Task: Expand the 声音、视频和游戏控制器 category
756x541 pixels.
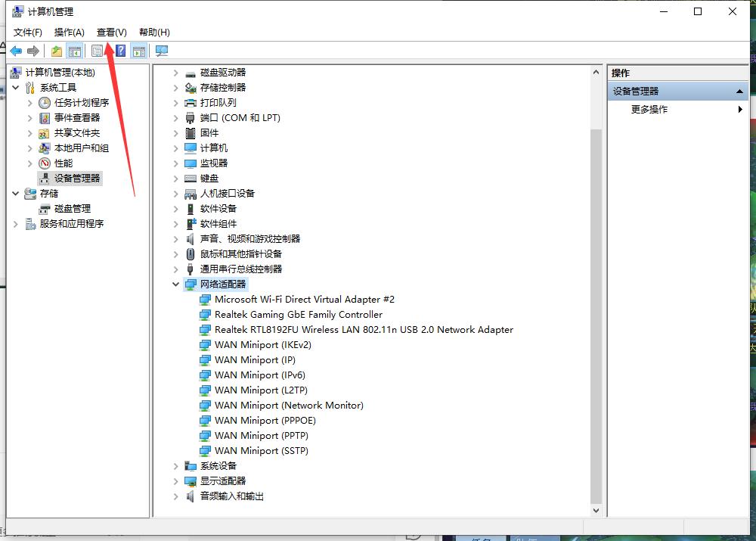Action: click(x=175, y=239)
